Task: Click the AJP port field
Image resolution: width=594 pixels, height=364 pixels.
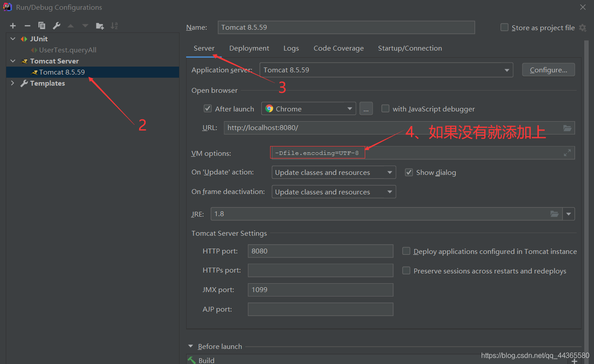Action: (320, 309)
